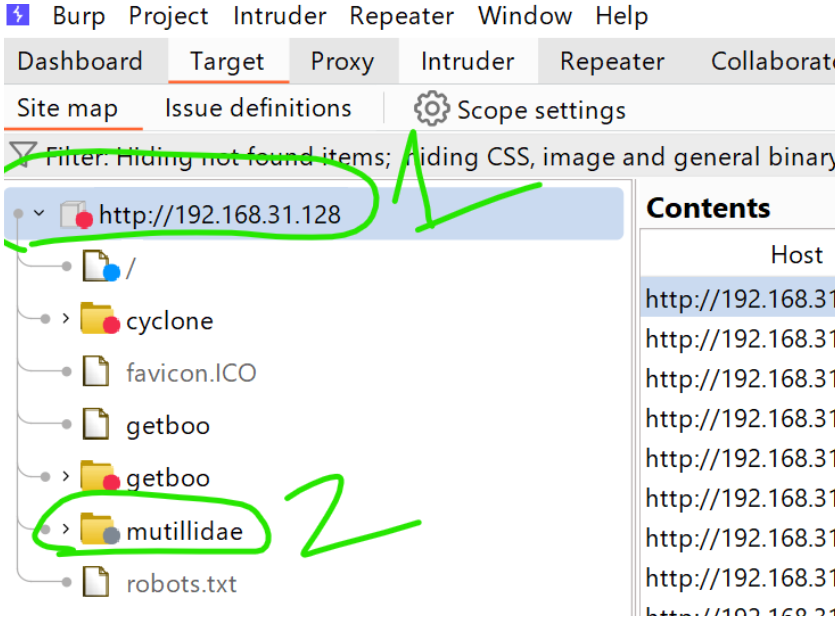The height and width of the screenshot is (620, 839).
Task: Open the Issue definitions sub-tab
Action: click(258, 109)
